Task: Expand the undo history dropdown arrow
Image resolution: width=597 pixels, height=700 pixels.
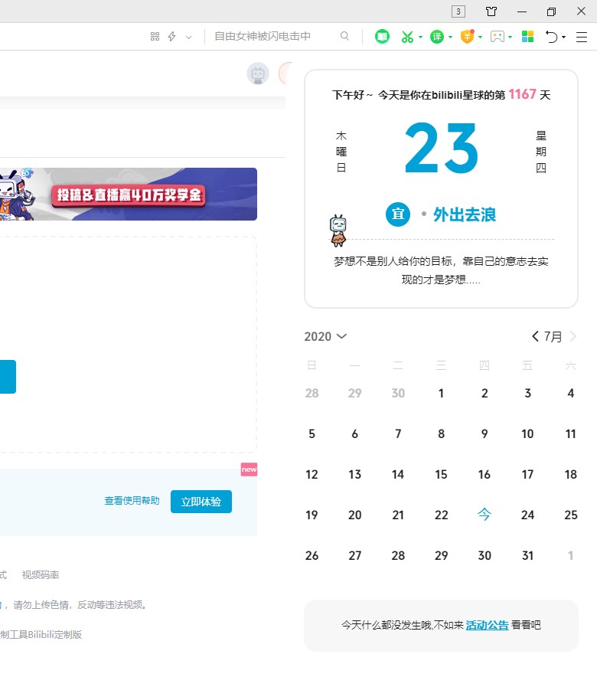Action: tap(564, 37)
